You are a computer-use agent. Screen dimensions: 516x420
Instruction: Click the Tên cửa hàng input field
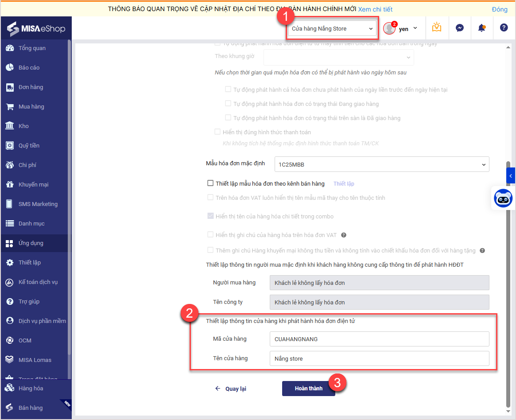[380, 358]
